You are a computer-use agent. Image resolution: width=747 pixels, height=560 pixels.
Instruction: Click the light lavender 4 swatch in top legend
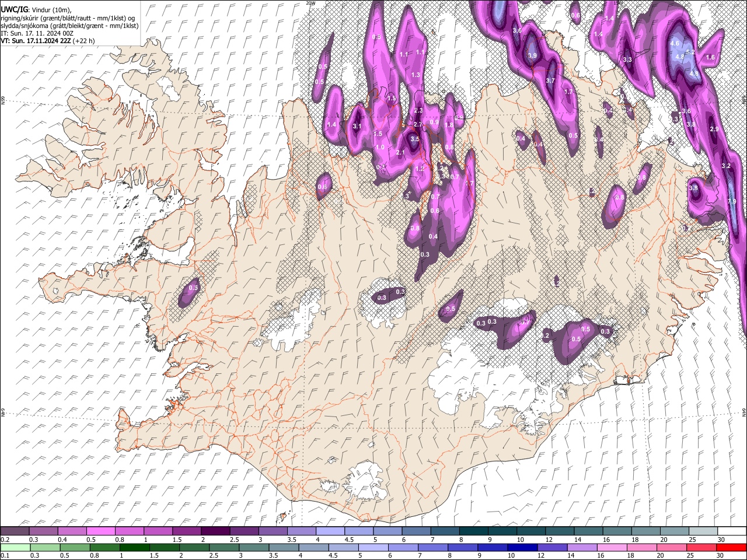click(330, 531)
